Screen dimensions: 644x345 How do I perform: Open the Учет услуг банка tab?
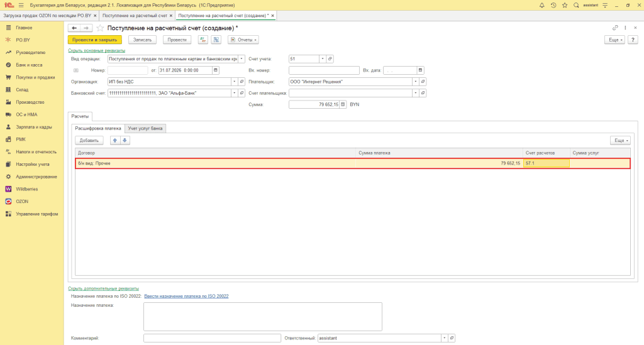[x=145, y=128]
